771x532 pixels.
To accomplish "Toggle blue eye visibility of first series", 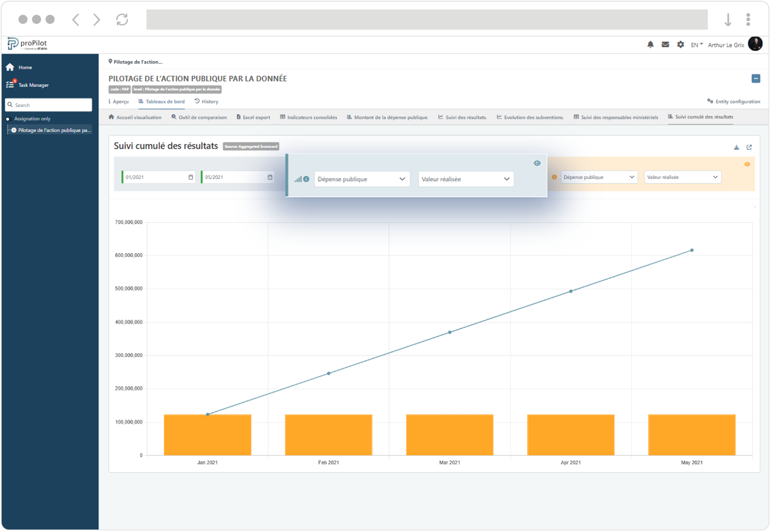I will tap(537, 163).
